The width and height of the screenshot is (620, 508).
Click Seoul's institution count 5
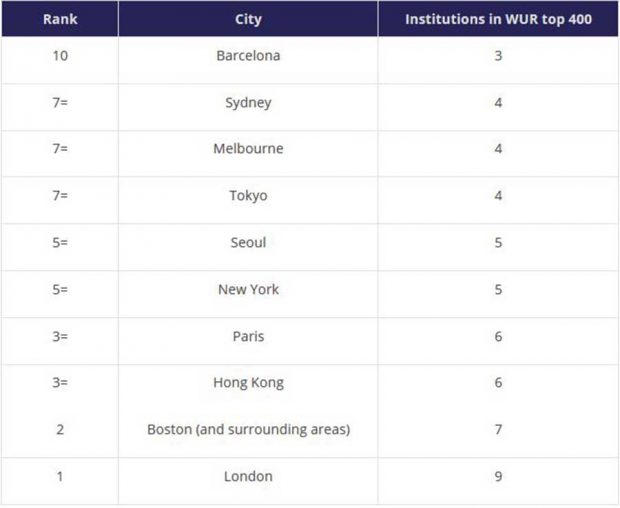(498, 242)
